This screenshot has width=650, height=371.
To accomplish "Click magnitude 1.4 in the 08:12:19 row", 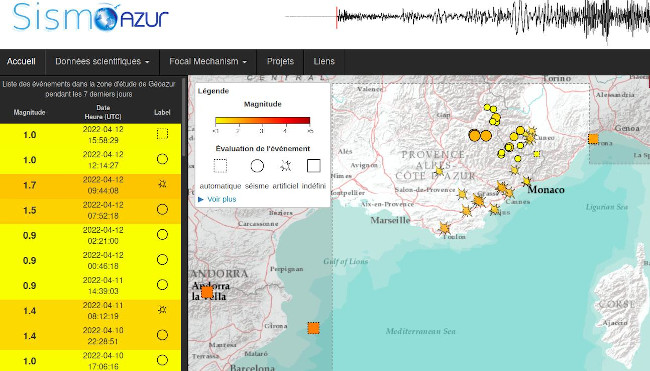I will click(x=29, y=311).
